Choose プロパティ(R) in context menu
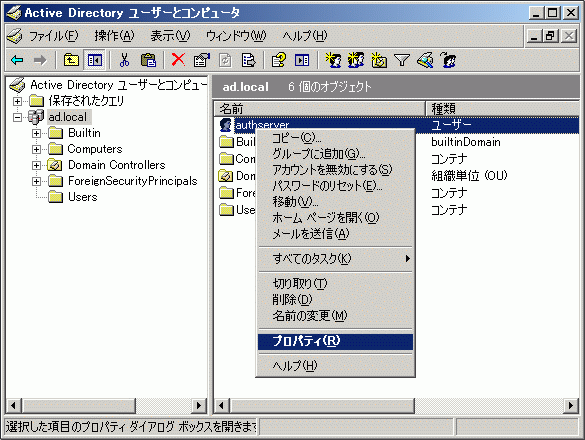This screenshot has height=440, width=585. (335, 341)
